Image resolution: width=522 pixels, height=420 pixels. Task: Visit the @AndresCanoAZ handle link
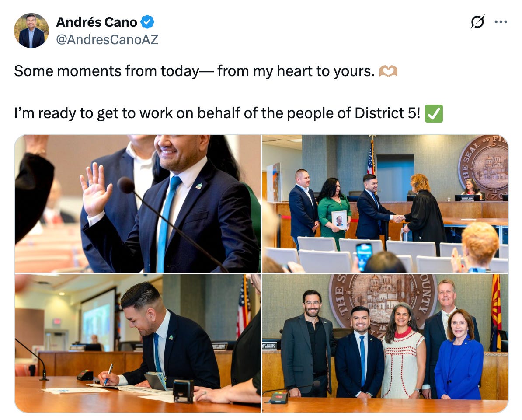pos(107,40)
